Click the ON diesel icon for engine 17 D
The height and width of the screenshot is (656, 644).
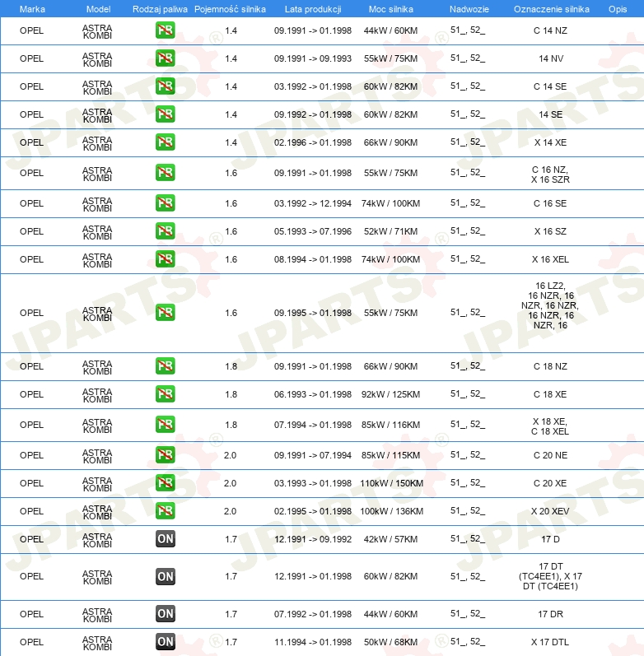[165, 539]
